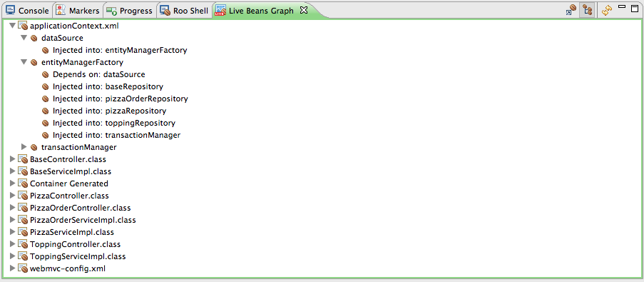Expand the transactionManager bean node
Image resolution: width=644 pixels, height=282 pixels.
tap(24, 147)
